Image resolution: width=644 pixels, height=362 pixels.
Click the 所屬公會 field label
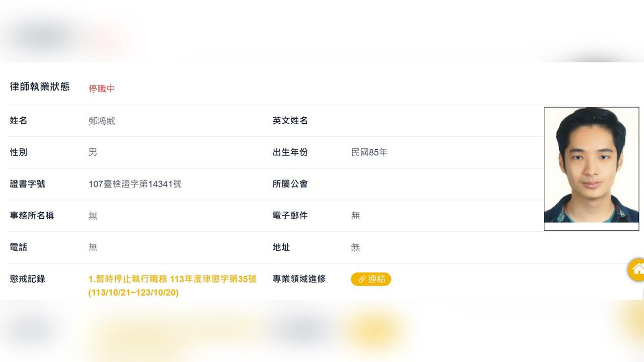tap(290, 184)
